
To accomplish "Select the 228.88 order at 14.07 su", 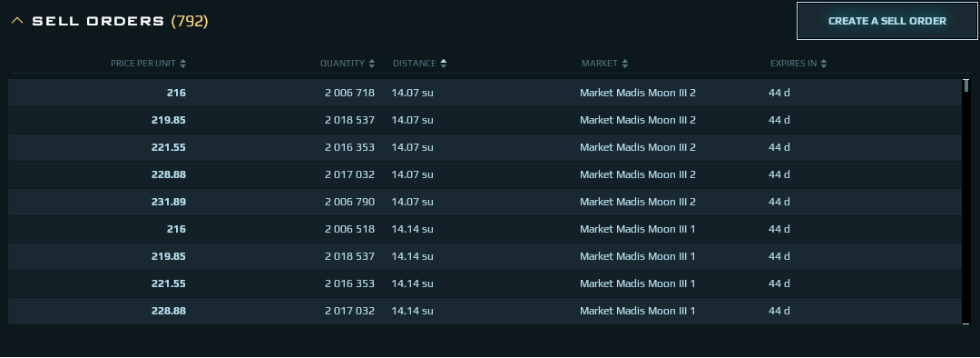I will [485, 174].
